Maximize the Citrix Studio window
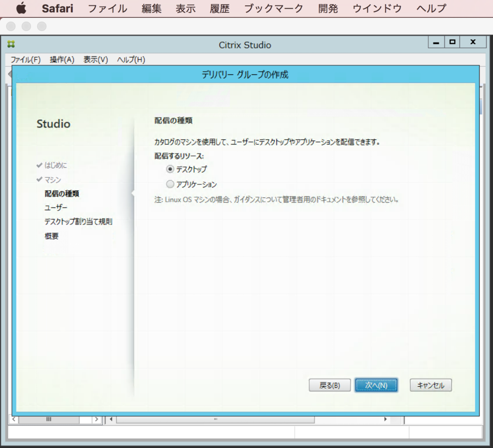493x448 pixels. [x=452, y=42]
